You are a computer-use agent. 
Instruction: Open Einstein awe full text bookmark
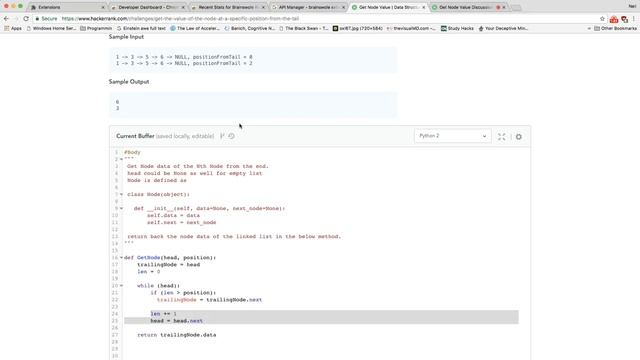[x=141, y=29]
